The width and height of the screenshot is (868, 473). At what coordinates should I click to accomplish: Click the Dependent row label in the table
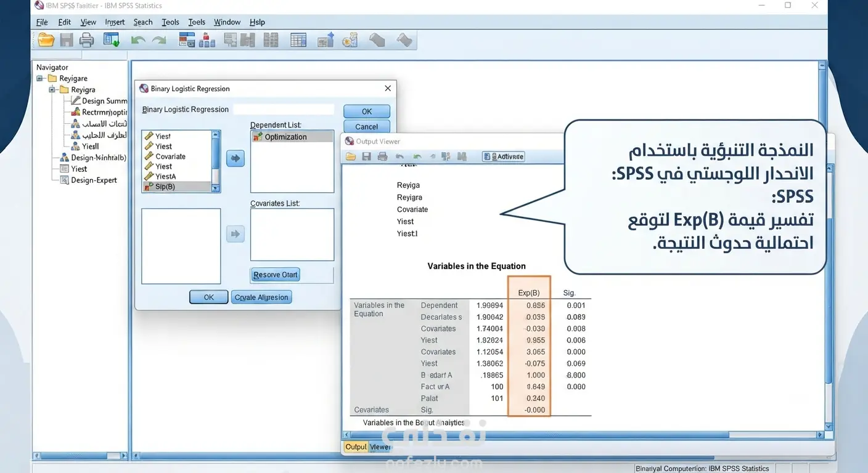point(439,305)
